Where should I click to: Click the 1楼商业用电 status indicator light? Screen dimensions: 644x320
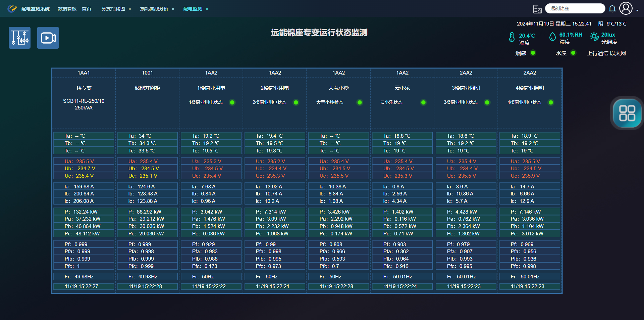coord(232,102)
